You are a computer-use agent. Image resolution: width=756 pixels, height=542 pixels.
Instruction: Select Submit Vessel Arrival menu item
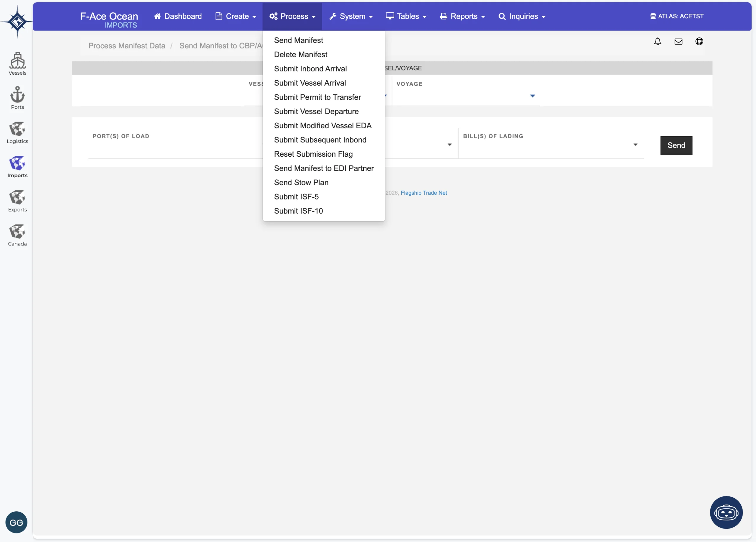(x=310, y=83)
